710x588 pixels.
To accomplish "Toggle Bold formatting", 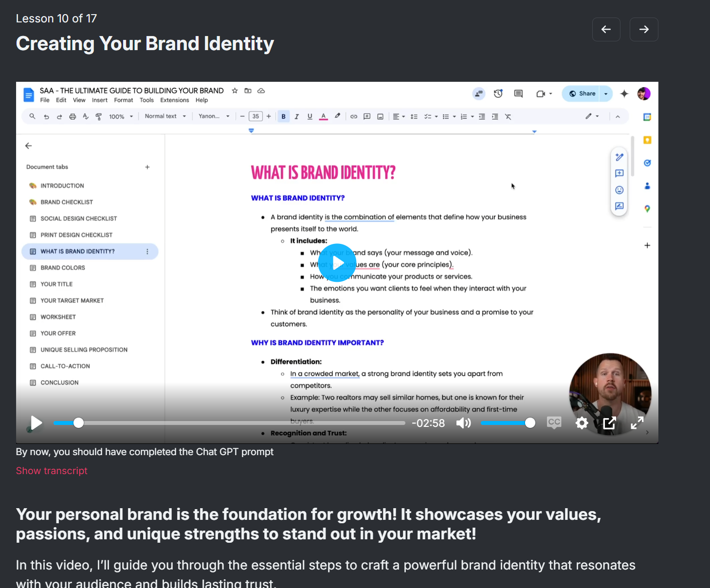I will pyautogui.click(x=284, y=116).
